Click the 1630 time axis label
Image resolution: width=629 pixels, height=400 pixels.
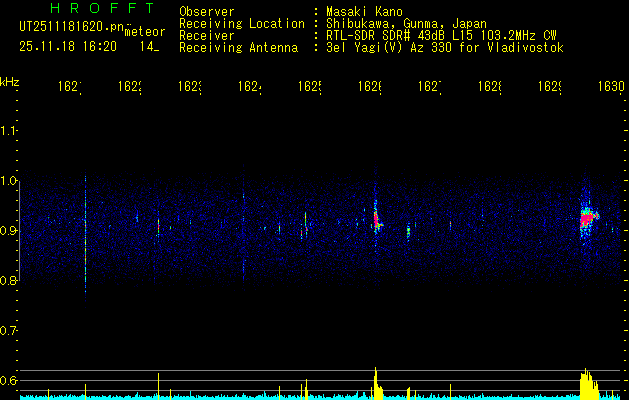[611, 86]
